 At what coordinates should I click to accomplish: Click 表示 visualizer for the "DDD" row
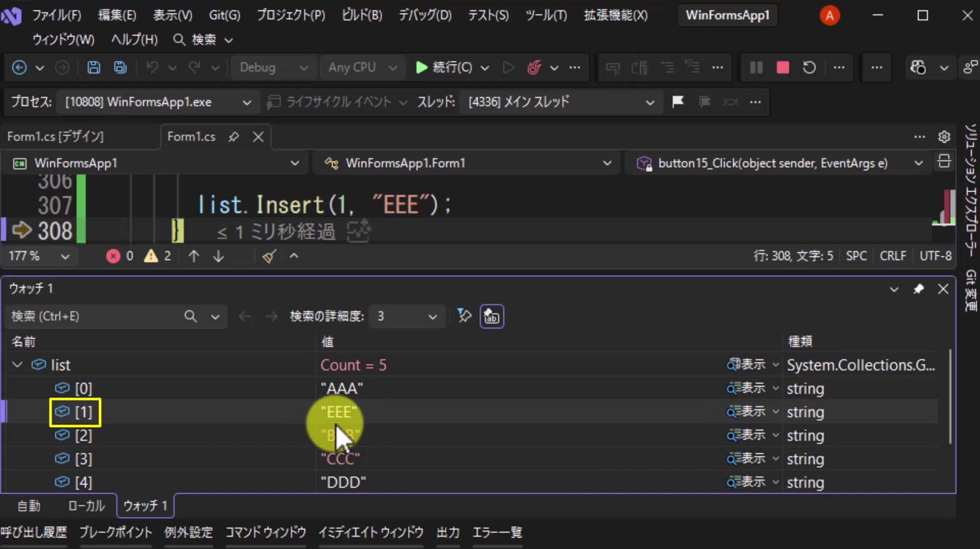tap(747, 482)
